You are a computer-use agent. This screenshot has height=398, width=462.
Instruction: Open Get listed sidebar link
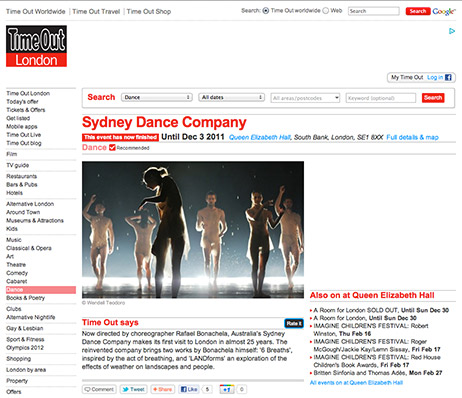pyautogui.click(x=18, y=118)
